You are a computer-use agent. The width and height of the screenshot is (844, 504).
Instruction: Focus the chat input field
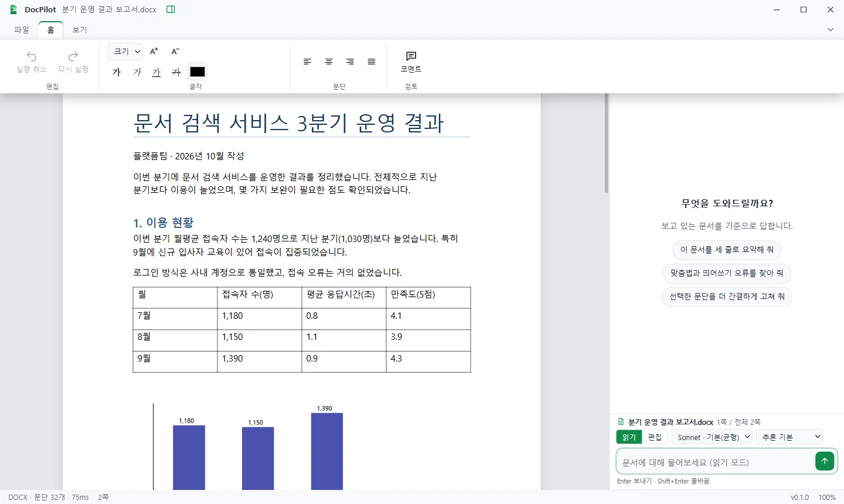coord(715,462)
